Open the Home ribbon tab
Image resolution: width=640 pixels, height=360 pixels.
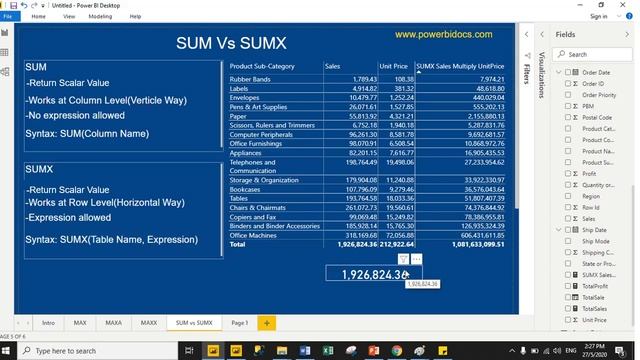point(38,16)
